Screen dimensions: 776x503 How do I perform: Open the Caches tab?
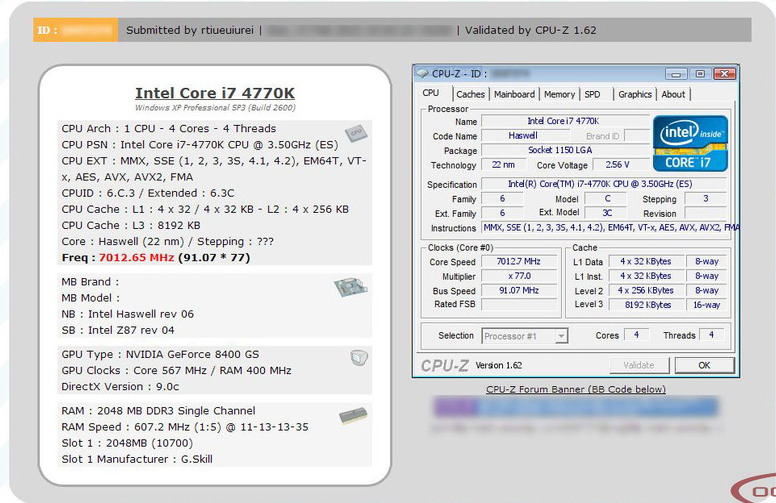pos(470,94)
